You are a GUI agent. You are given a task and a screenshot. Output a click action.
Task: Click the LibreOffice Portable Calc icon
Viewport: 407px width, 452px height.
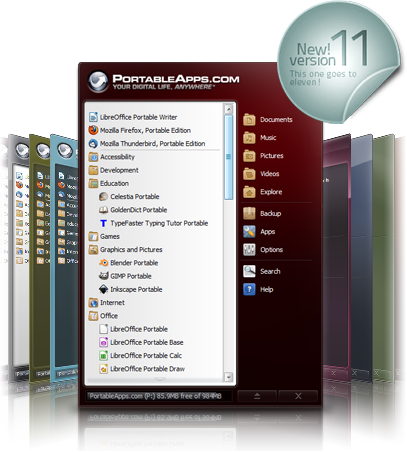pos(103,356)
